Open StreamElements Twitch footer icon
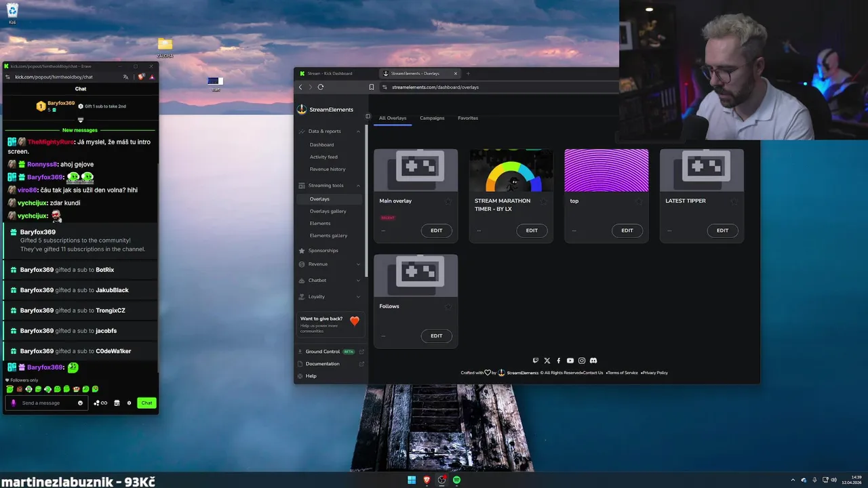868x488 pixels. click(x=536, y=361)
